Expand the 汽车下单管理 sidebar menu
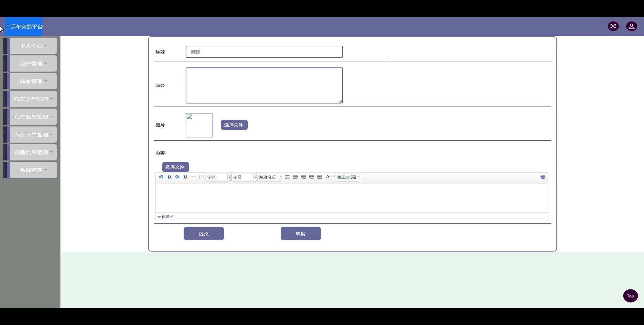Image resolution: width=644 pixels, height=325 pixels. (x=33, y=135)
